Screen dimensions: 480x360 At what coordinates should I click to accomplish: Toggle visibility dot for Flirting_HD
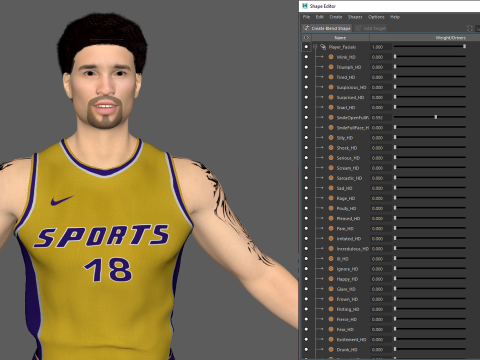(306, 309)
